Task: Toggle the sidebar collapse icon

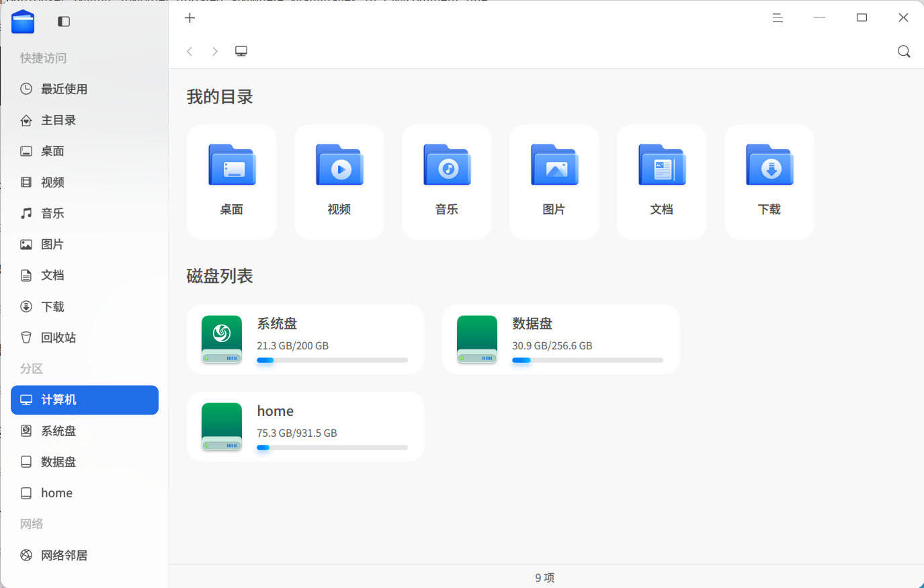Action: (64, 22)
